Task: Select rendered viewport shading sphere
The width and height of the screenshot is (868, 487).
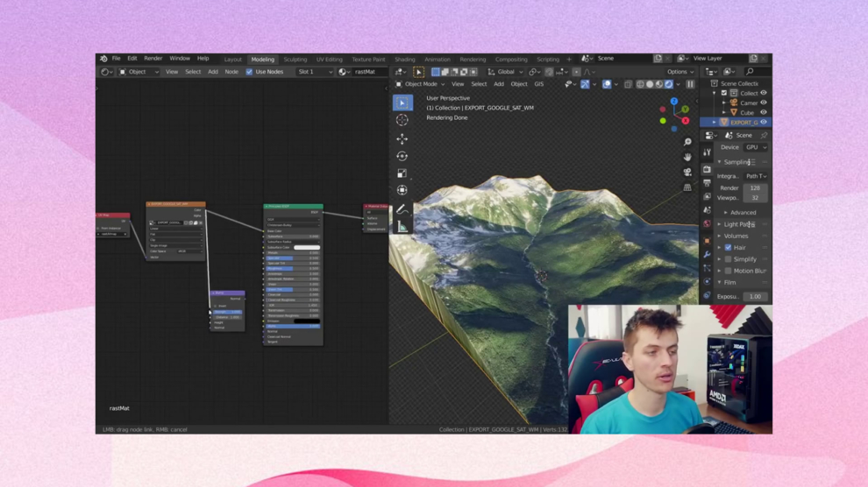Action: tap(669, 85)
